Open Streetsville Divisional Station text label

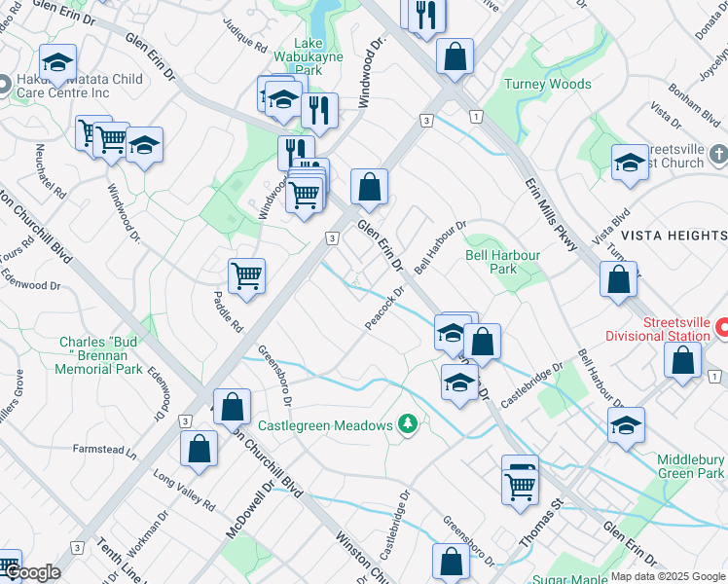(657, 329)
